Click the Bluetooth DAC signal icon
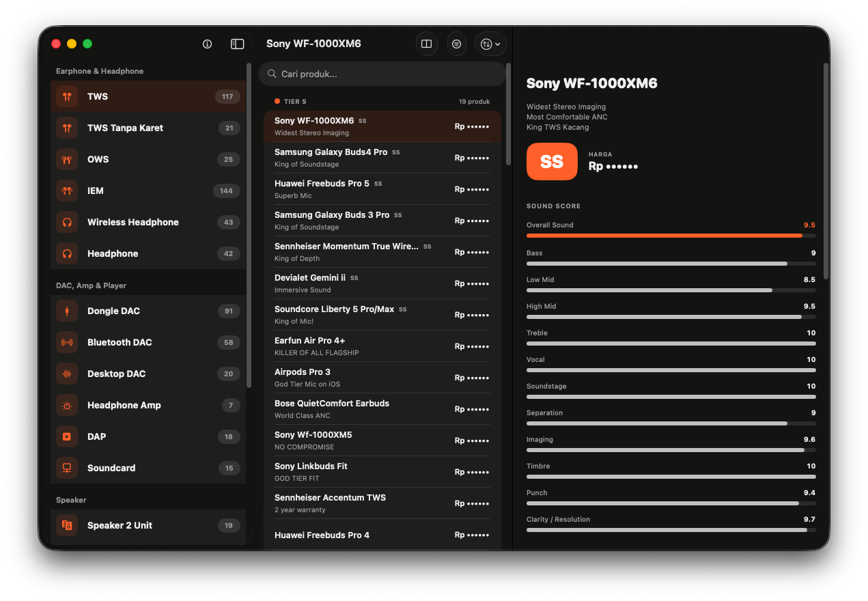 (67, 342)
